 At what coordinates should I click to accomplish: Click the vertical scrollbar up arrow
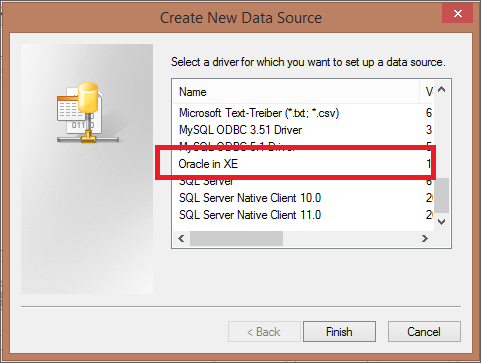click(442, 89)
